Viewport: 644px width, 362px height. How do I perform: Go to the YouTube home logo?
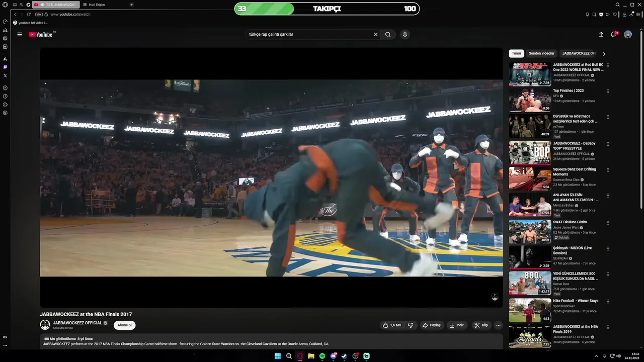point(41,35)
